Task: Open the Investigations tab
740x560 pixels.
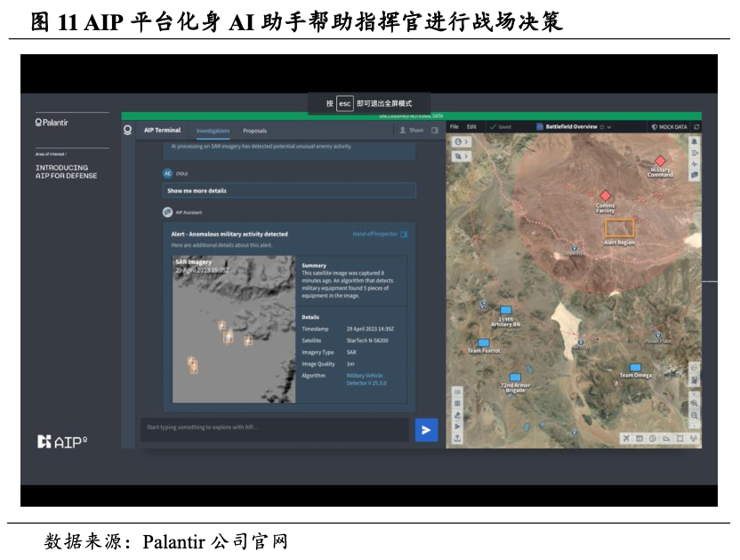Action: point(213,131)
